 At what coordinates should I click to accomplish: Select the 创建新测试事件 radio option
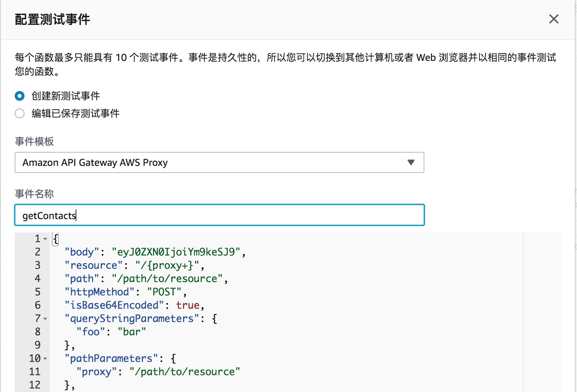coord(20,96)
